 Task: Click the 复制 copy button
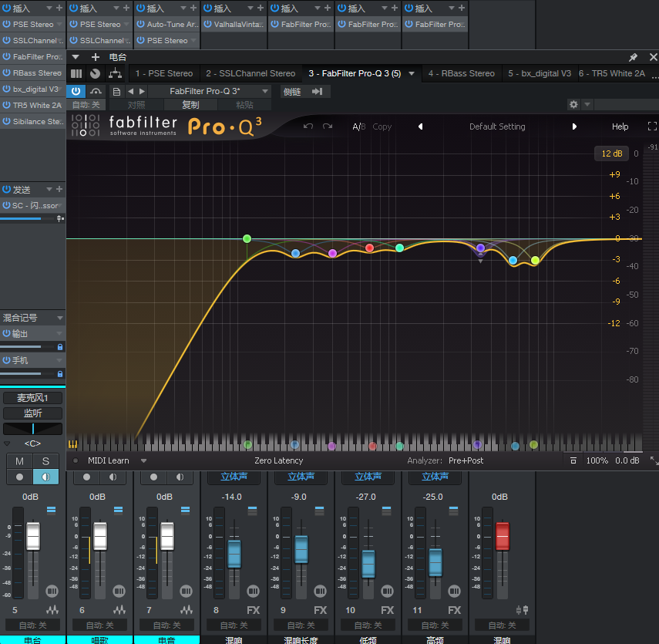(x=190, y=105)
